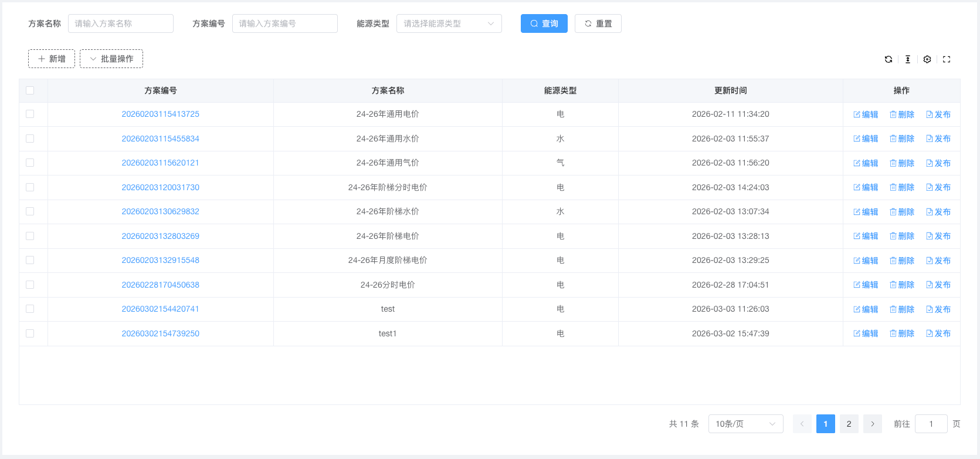Screen dimensions: 980x459
Task: Check row 20260203130629832
Action: [x=30, y=211]
